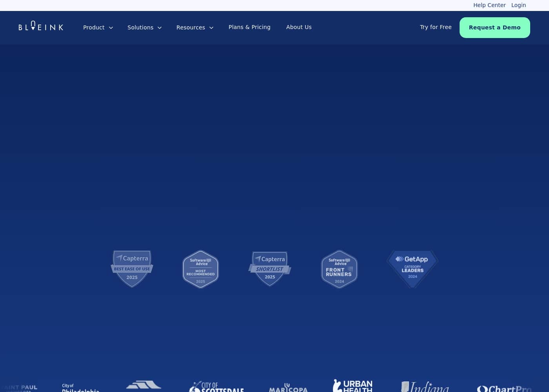Click the Capterra Best Ease of Use badge

pos(132,269)
